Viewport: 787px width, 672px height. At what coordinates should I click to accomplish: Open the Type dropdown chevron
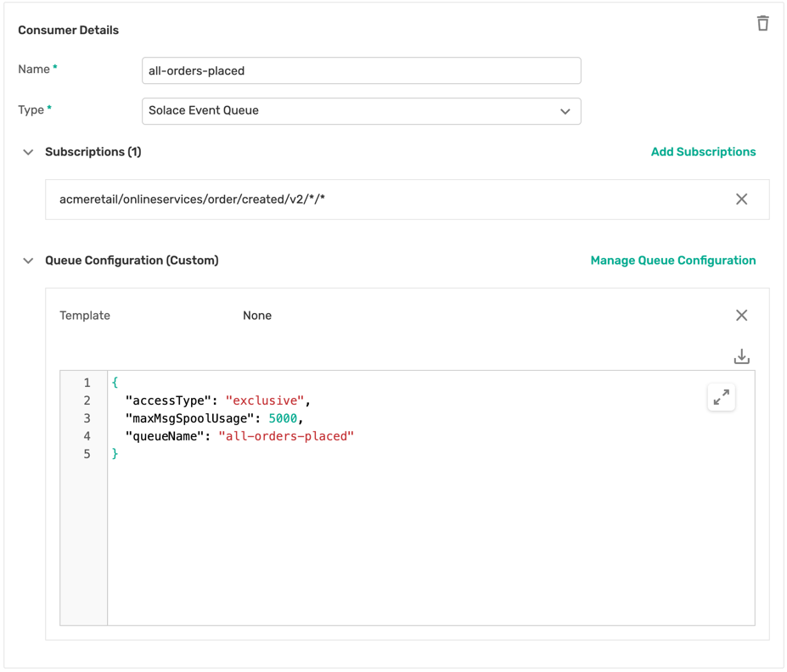pyautogui.click(x=565, y=111)
